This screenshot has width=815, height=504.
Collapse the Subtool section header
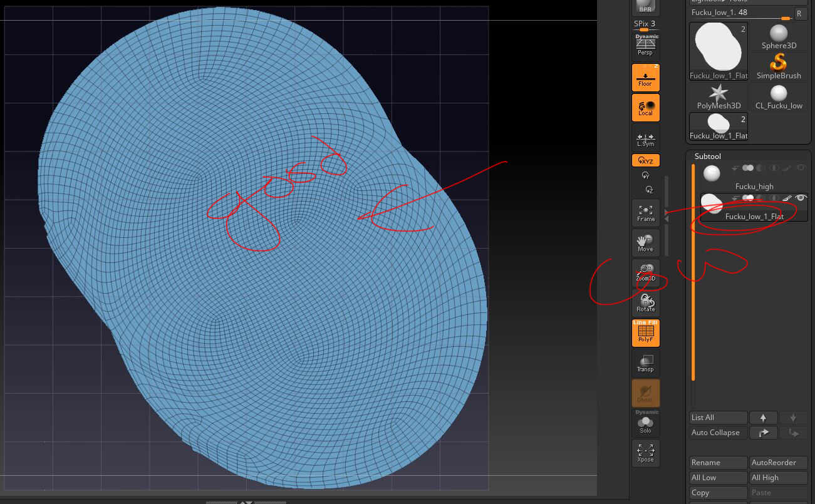tap(708, 157)
